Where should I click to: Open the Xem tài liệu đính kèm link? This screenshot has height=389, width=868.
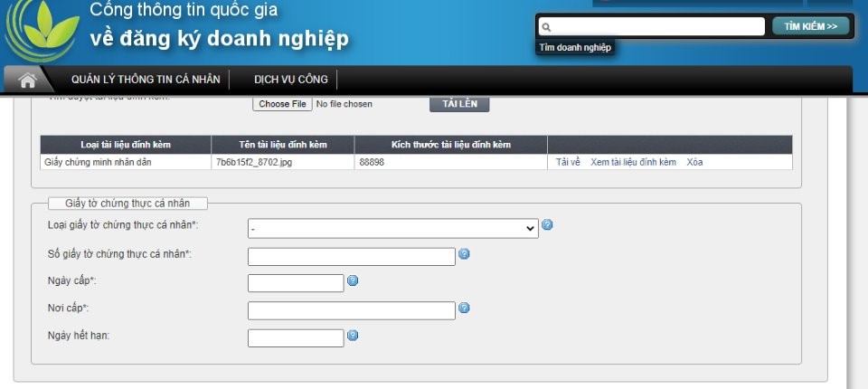(633, 163)
